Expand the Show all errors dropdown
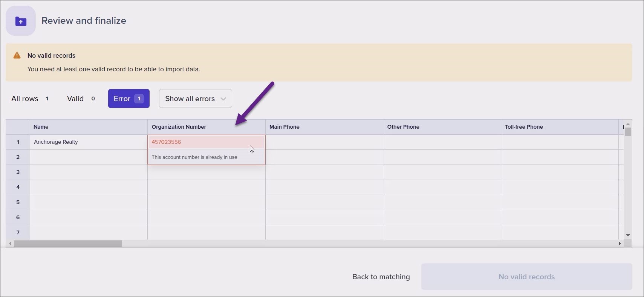Viewport: 644px width, 297px height. tap(195, 98)
